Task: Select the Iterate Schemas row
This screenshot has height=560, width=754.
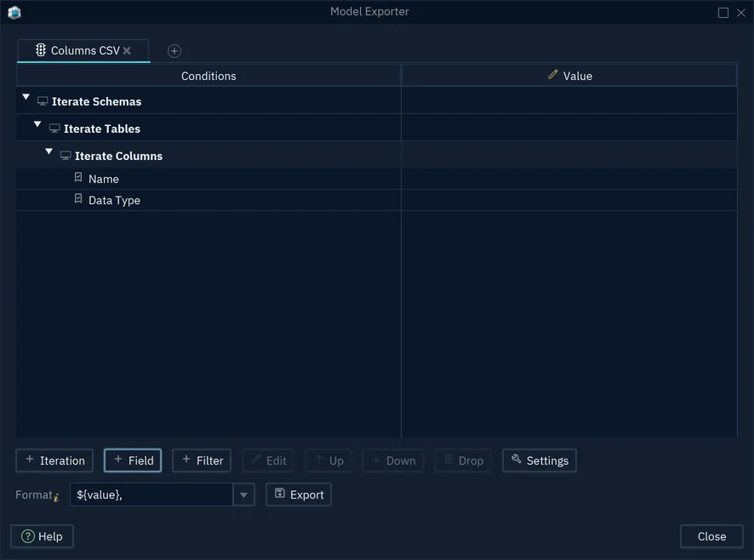Action: [x=376, y=101]
